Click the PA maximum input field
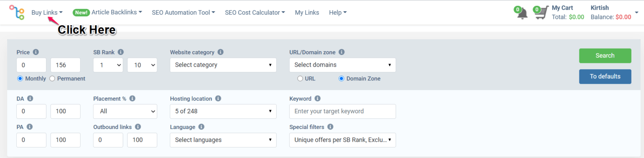Viewport: 644px width, 158px height. point(65,140)
